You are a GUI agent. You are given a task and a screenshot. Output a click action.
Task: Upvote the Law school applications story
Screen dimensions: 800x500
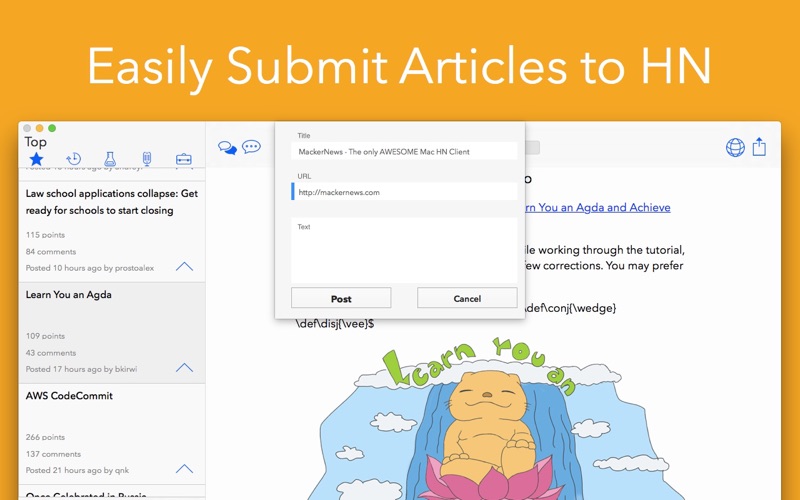pyautogui.click(x=184, y=266)
